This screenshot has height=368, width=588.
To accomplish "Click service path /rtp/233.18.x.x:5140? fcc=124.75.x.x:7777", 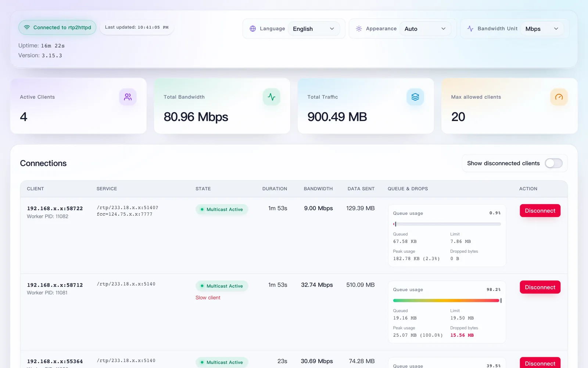I will point(128,211).
